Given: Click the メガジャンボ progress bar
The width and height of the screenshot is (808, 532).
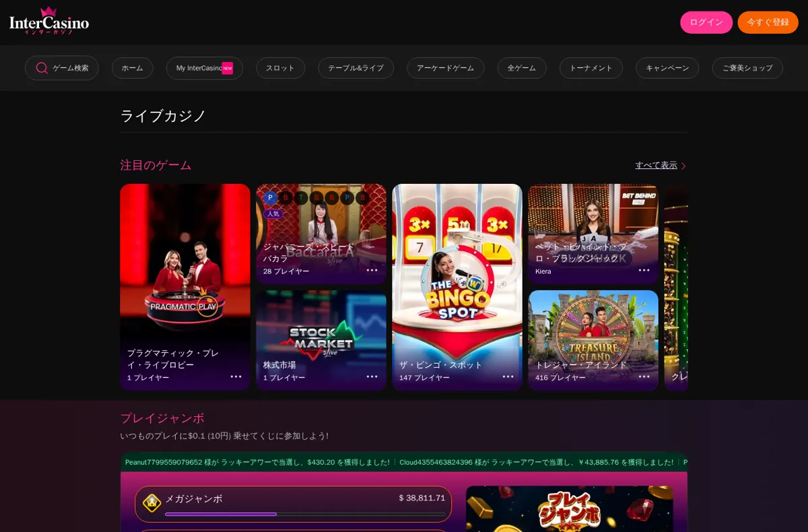Looking at the screenshot, I should pos(305,514).
